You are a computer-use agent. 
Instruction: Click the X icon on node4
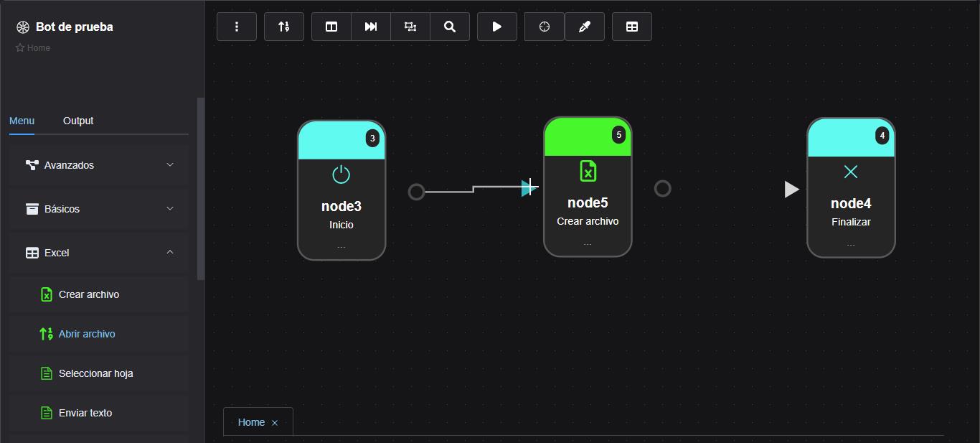click(x=851, y=172)
